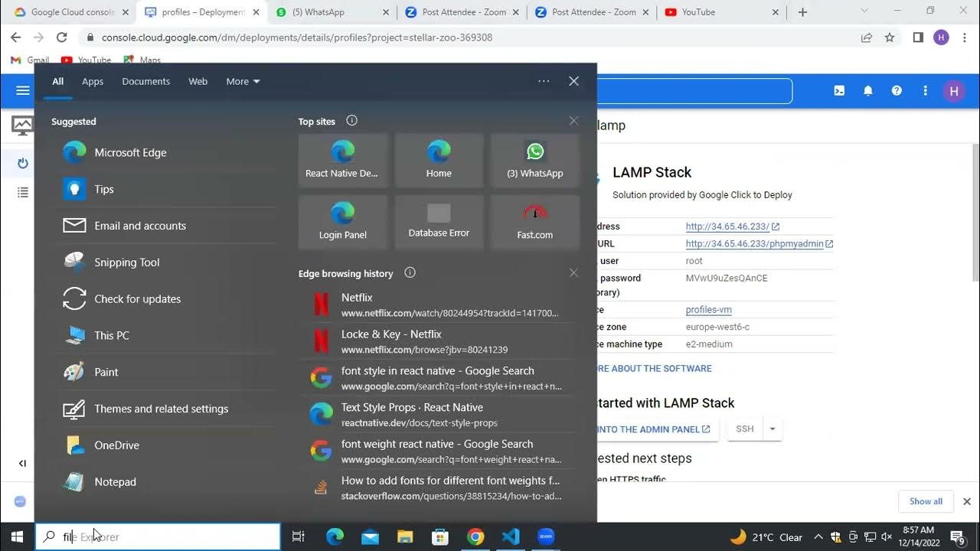Open the Home top site tile
Screen dimensions: 980x551
coord(439,160)
